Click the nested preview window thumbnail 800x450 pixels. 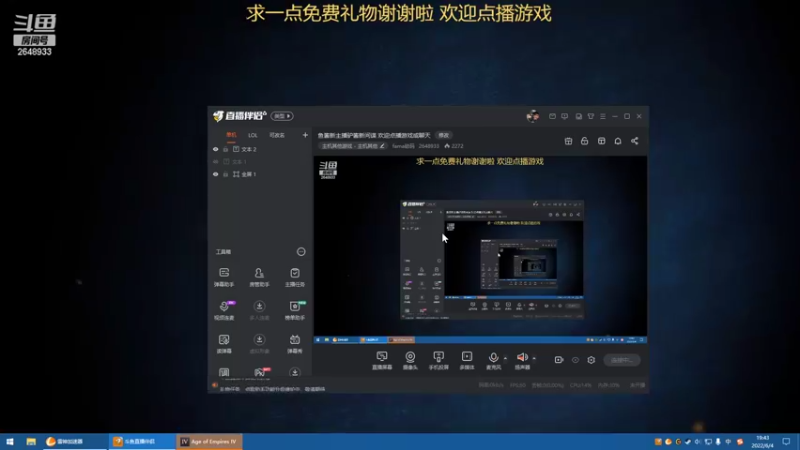(x=492, y=260)
